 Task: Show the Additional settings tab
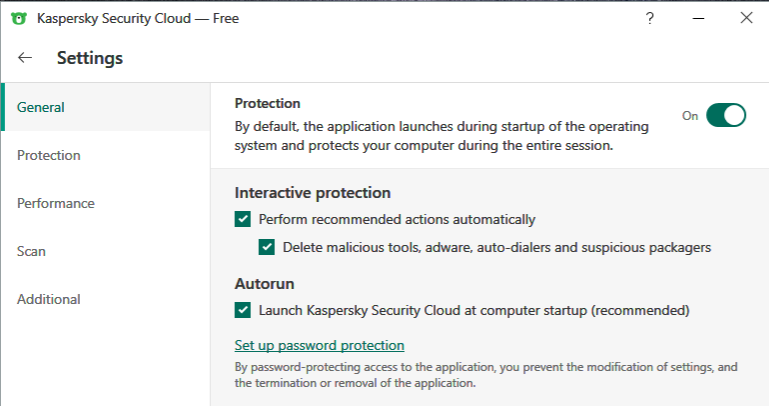click(49, 299)
